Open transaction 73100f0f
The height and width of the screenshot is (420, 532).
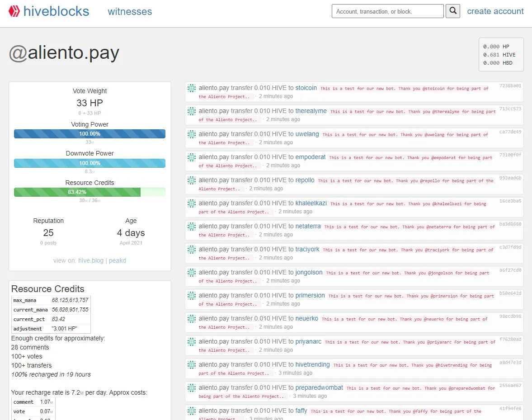point(510,155)
